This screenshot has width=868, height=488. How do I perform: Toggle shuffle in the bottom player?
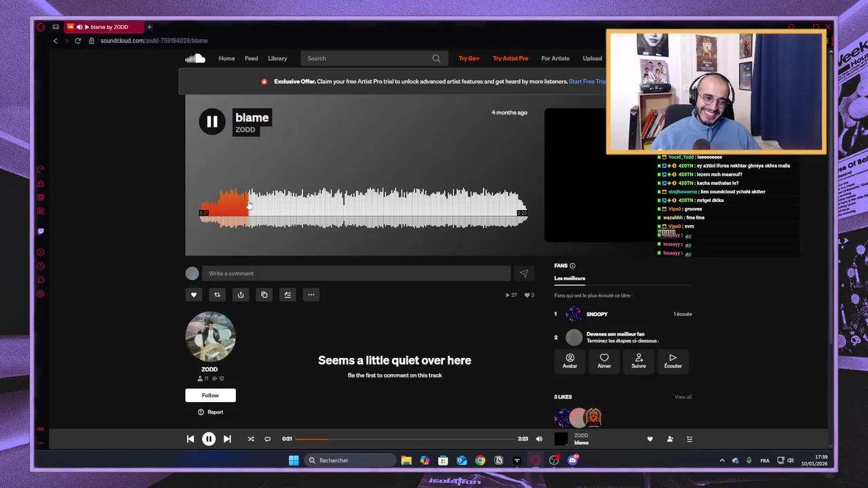click(251, 439)
